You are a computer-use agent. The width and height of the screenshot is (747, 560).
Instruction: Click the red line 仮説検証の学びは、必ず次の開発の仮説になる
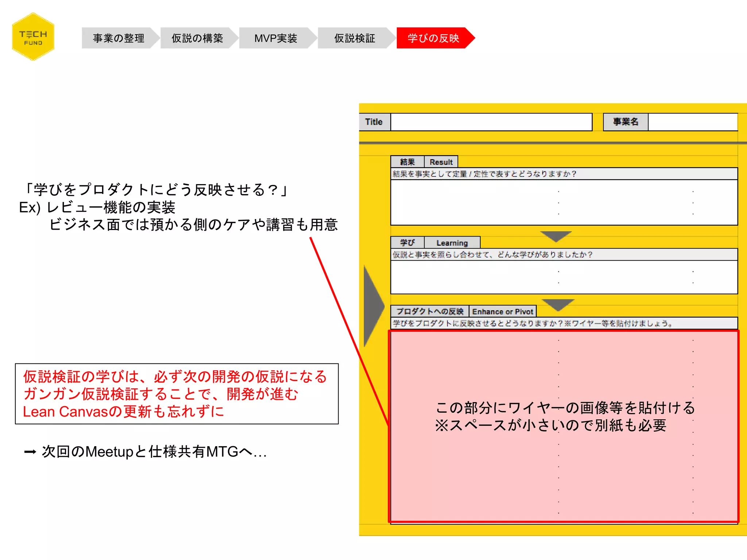tap(175, 377)
